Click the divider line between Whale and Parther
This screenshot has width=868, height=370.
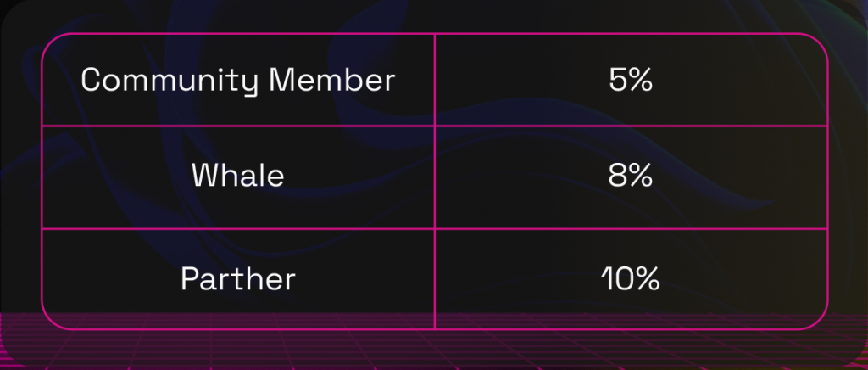(x=435, y=228)
